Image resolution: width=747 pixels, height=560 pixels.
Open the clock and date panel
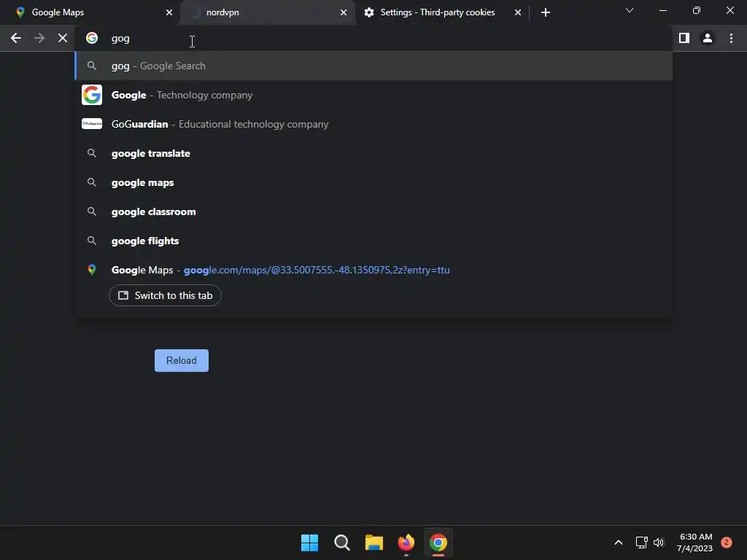tap(695, 542)
